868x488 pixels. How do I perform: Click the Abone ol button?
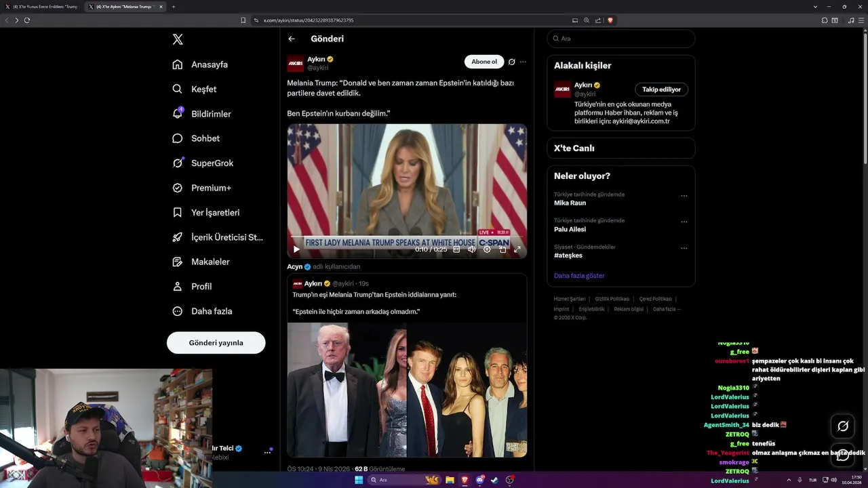tap(484, 62)
